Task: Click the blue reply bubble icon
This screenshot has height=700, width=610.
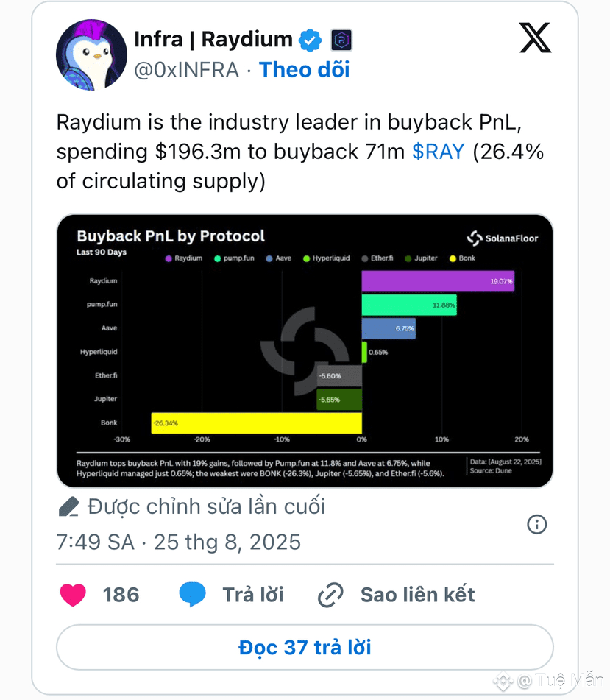Action: 192,594
